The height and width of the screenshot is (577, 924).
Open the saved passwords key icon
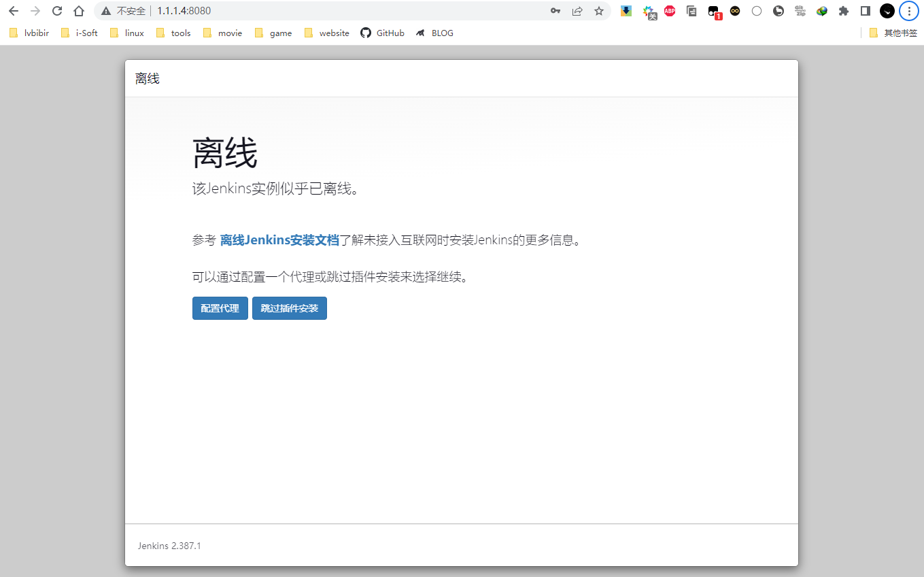point(555,11)
